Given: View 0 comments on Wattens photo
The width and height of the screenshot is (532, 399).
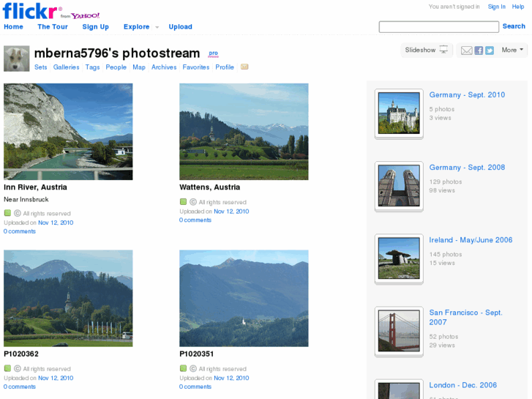Looking at the screenshot, I should pyautogui.click(x=195, y=220).
